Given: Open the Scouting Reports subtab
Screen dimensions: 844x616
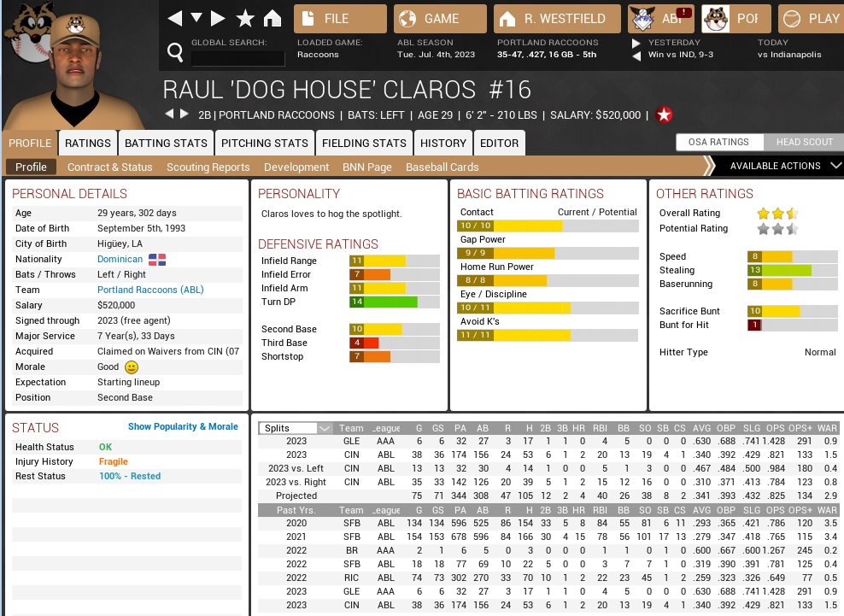Looking at the screenshot, I should click(x=208, y=167).
